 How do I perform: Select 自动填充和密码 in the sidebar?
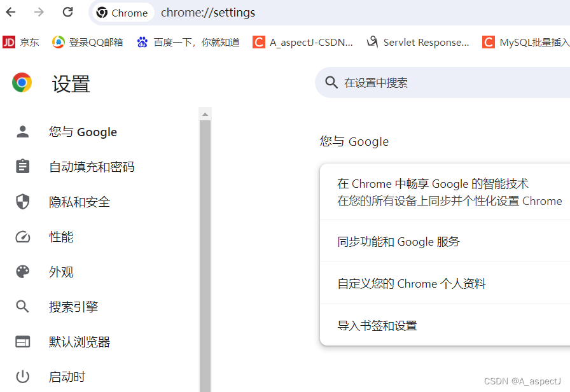point(92,167)
